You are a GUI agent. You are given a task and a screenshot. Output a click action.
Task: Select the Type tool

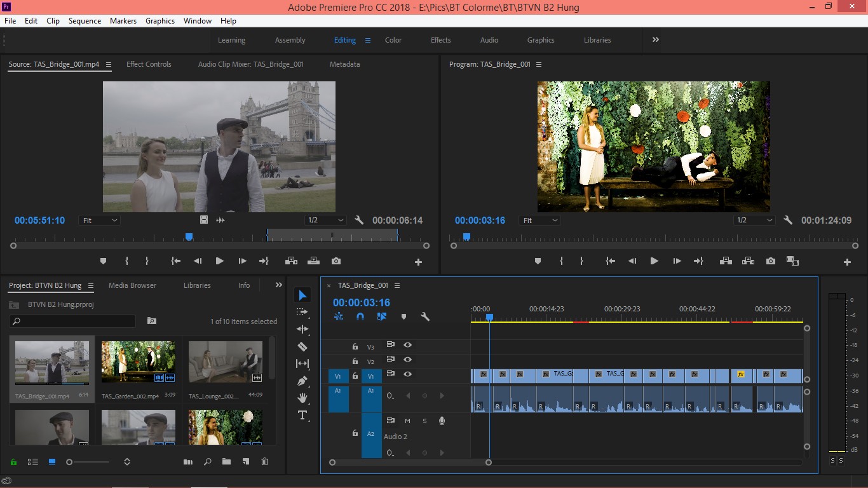pos(302,415)
